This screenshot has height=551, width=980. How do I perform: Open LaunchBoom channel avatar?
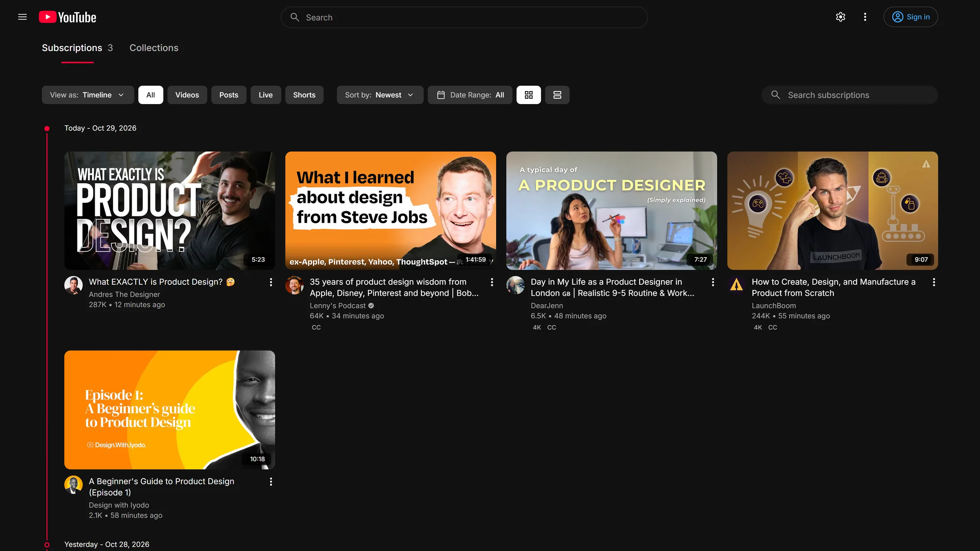tap(737, 285)
